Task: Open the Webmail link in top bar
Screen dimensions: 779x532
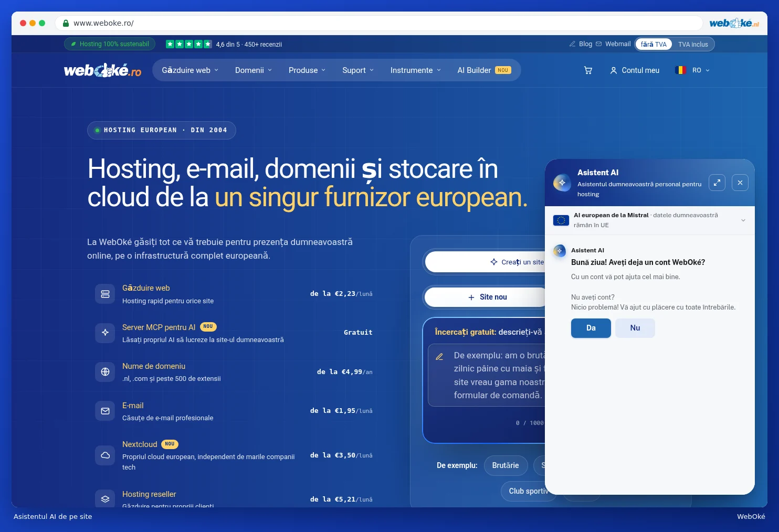Action: 613,44
